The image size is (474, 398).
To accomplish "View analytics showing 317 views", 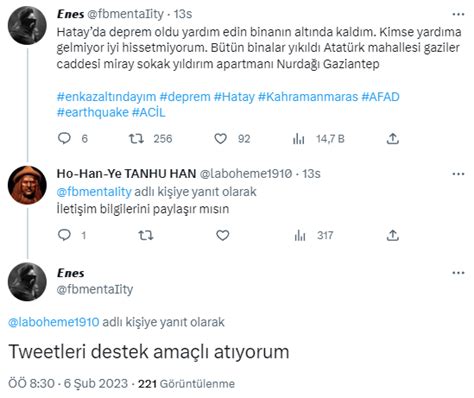I will pos(300,236).
